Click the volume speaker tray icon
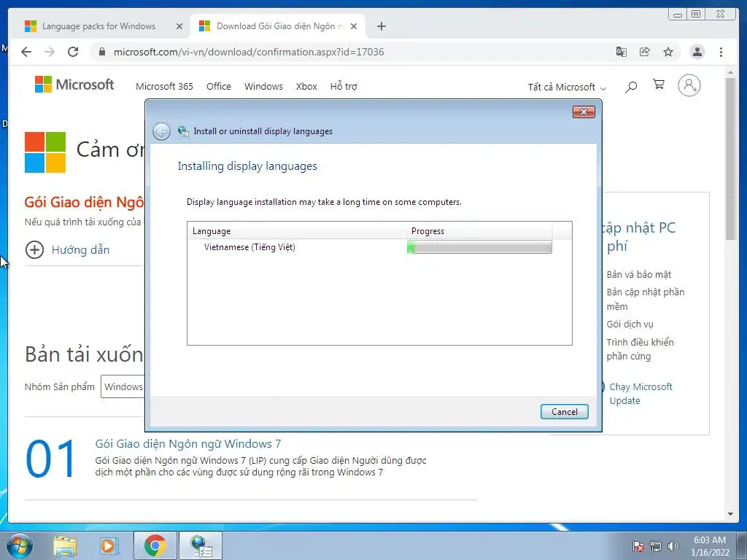The width and height of the screenshot is (747, 560). [x=673, y=546]
